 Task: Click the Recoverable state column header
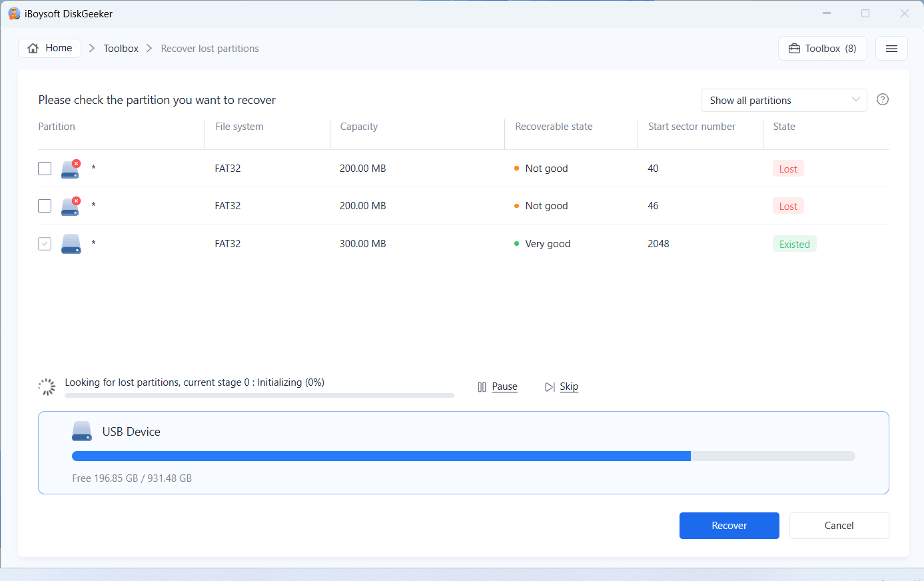coord(554,127)
